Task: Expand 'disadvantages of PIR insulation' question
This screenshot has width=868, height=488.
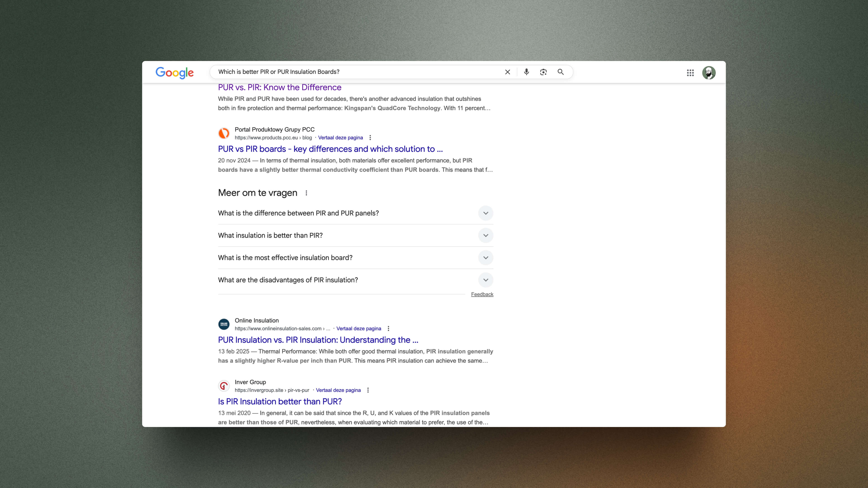Action: click(486, 280)
